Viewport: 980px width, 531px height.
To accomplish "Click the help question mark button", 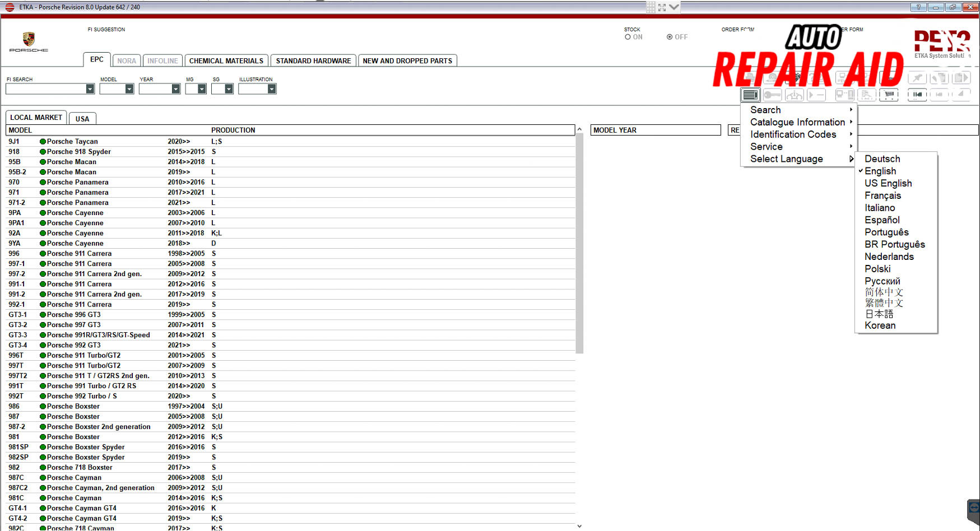I will (918, 7).
